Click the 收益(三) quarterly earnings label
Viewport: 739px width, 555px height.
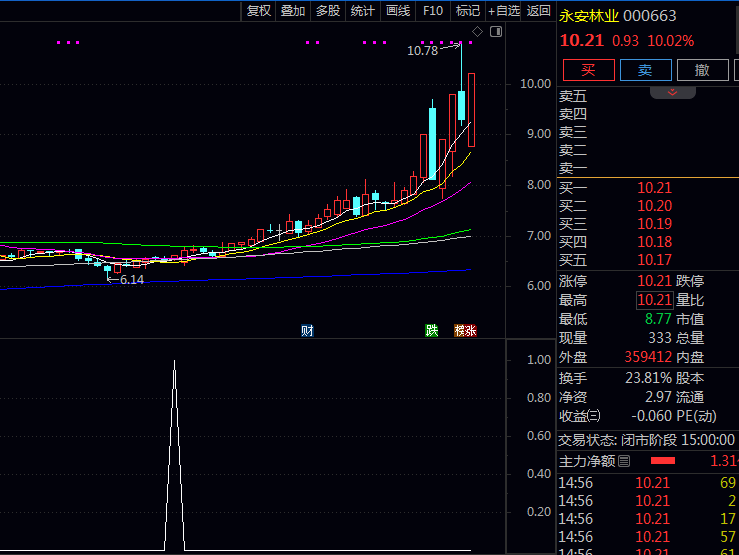[x=580, y=415]
